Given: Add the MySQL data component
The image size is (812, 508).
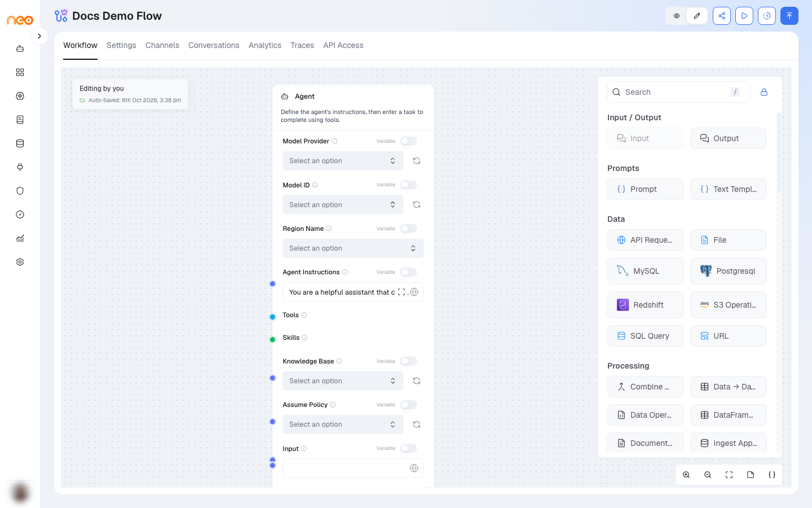Looking at the screenshot, I should pos(645,271).
